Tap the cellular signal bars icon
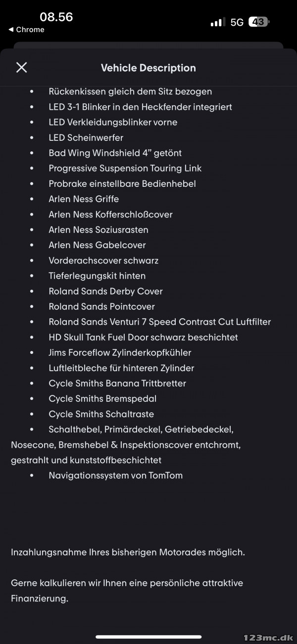Image resolution: width=297 pixels, height=644 pixels. [x=217, y=22]
